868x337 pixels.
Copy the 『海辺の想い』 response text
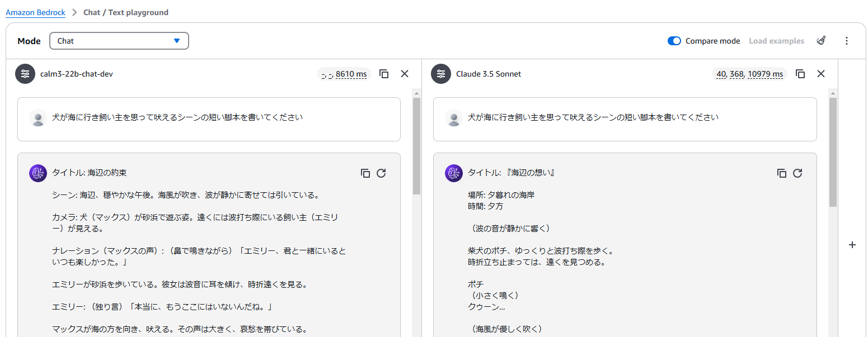782,173
